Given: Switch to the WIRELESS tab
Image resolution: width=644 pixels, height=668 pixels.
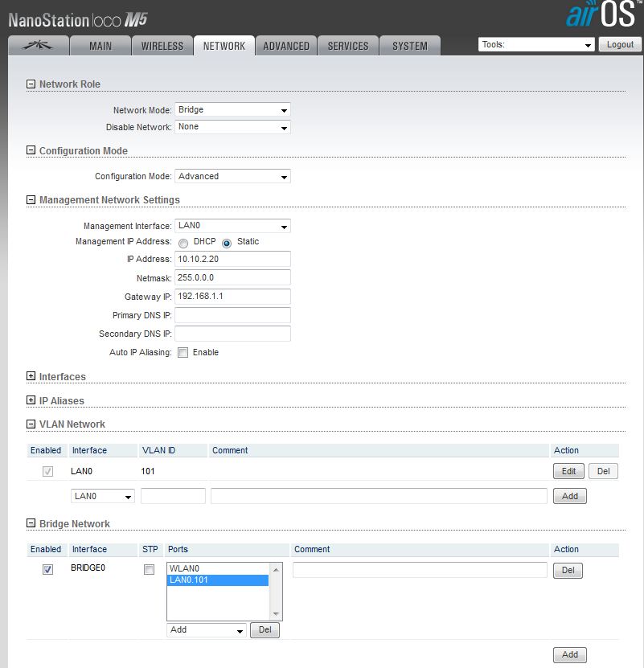Looking at the screenshot, I should (x=162, y=46).
